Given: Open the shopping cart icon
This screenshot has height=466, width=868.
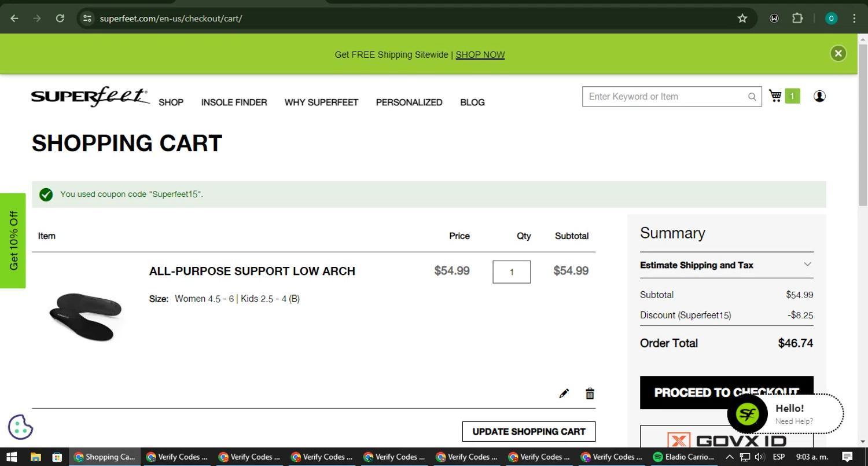Looking at the screenshot, I should click(775, 96).
